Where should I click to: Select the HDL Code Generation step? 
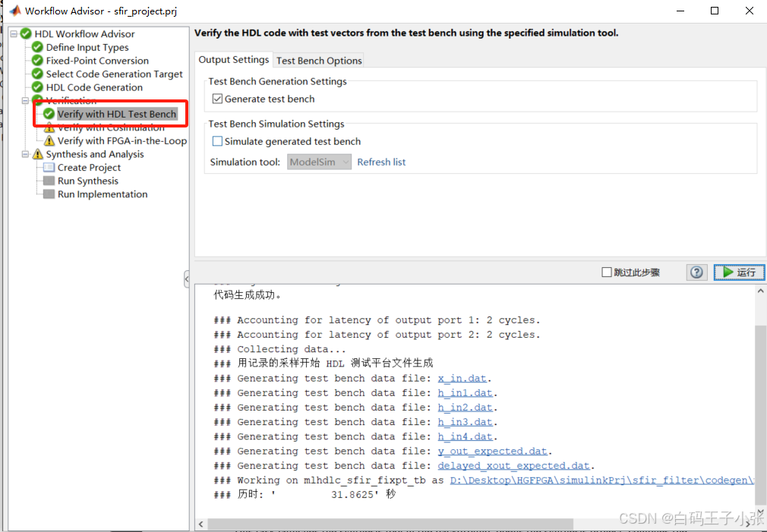point(94,87)
